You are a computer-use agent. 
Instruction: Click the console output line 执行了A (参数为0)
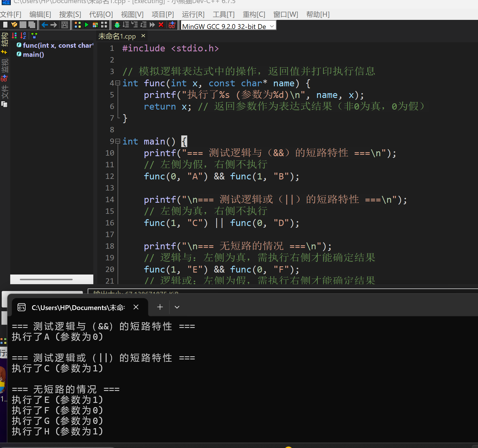[57, 337]
